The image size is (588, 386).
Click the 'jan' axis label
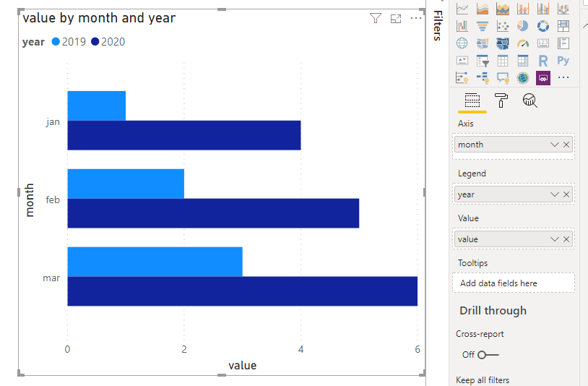tap(53, 122)
